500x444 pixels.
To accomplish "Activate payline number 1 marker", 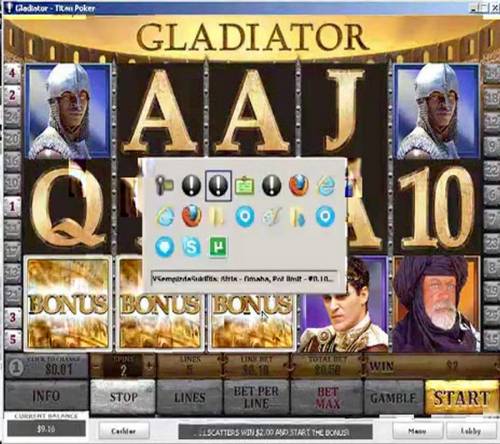I will click(12, 207).
